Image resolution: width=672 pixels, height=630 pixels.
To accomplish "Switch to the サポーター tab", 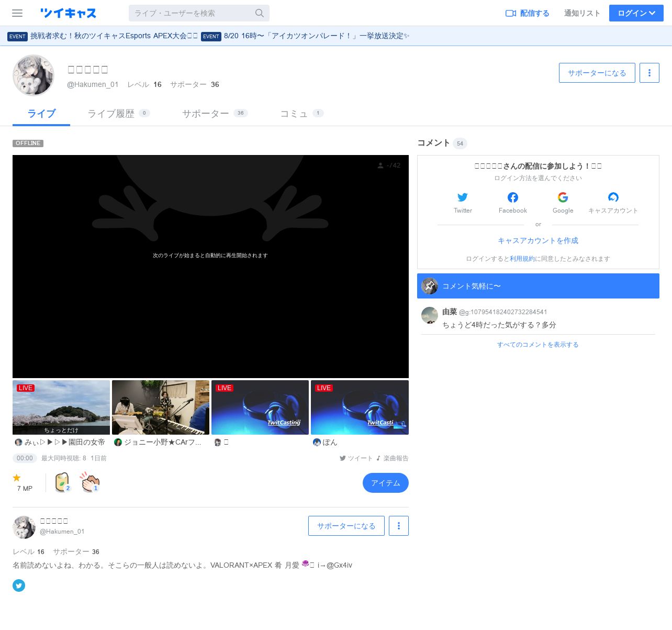I will [206, 114].
